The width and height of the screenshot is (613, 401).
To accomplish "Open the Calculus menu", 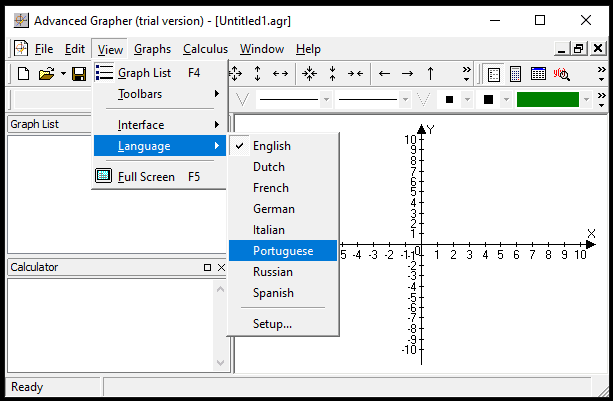I will pos(205,49).
